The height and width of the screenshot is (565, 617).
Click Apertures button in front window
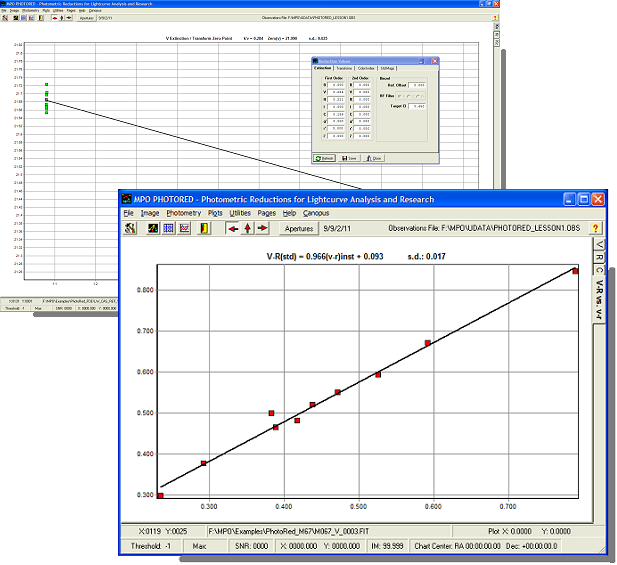pos(299,229)
